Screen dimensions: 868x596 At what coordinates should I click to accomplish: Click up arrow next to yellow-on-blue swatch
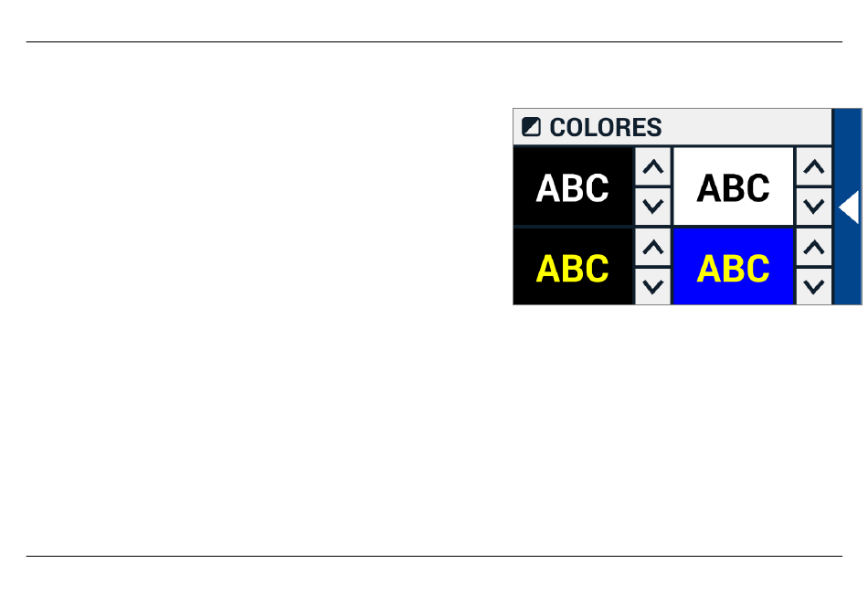pyautogui.click(x=814, y=247)
